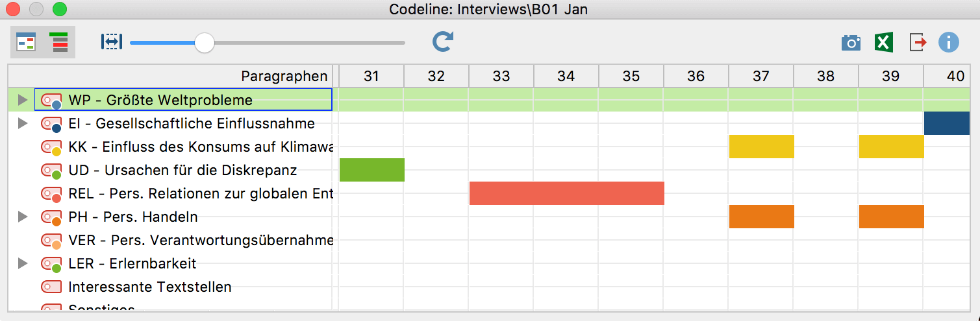The image size is (980, 321).
Task: Click the paragraph 37 column header
Action: [760, 77]
